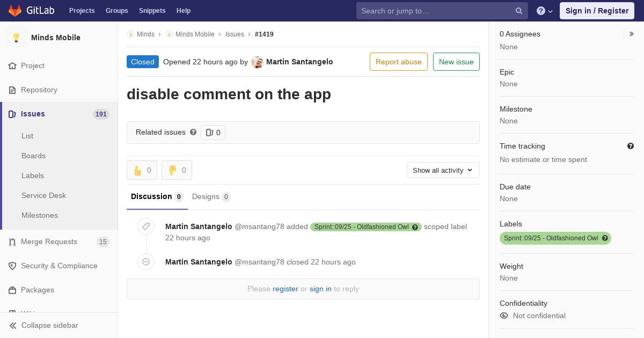Open Martin Santangelo author profile link
The image size is (644, 338).
coord(299,62)
